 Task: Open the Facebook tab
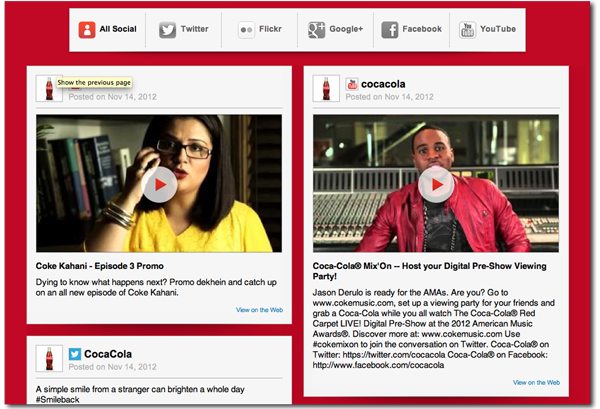(411, 29)
